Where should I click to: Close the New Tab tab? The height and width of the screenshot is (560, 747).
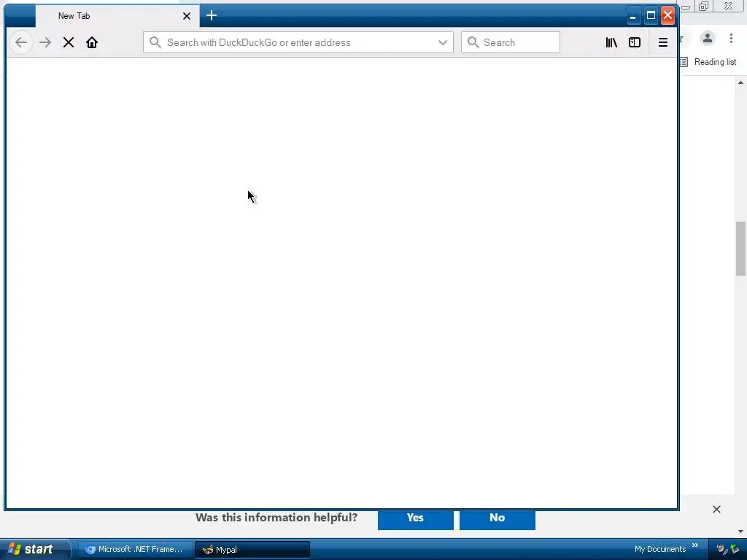(187, 16)
